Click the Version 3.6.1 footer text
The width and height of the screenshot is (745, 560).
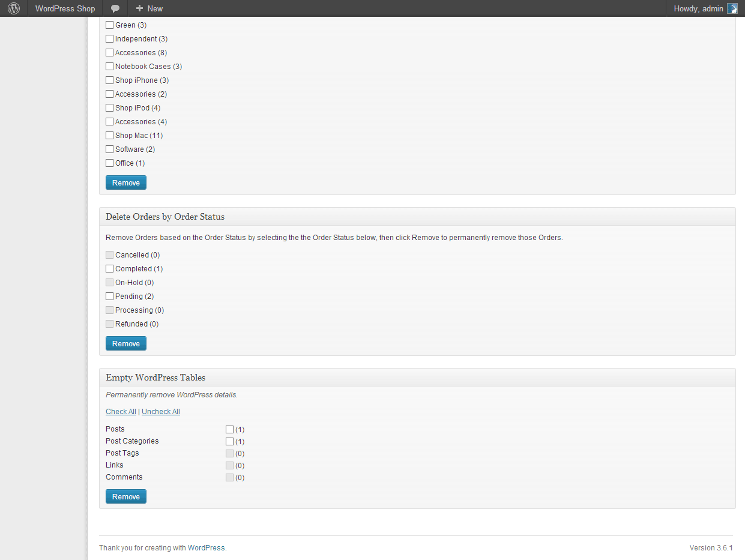pyautogui.click(x=711, y=548)
